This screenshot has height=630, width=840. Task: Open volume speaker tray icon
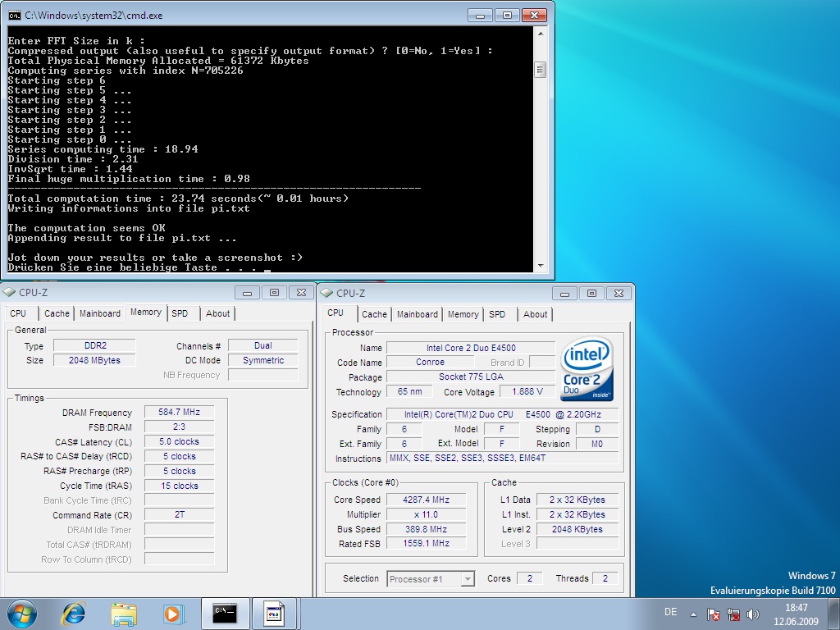(753, 614)
